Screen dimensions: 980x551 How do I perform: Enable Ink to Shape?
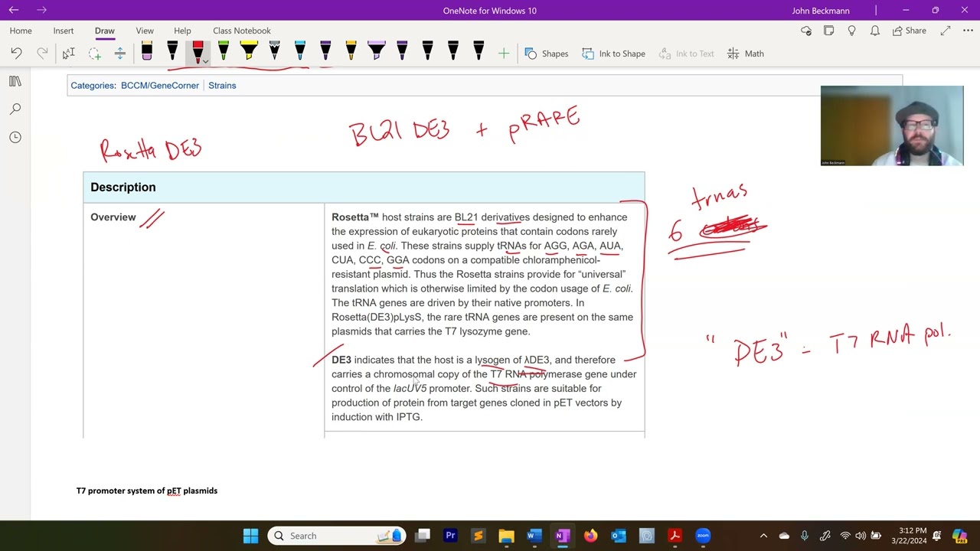pyautogui.click(x=613, y=54)
